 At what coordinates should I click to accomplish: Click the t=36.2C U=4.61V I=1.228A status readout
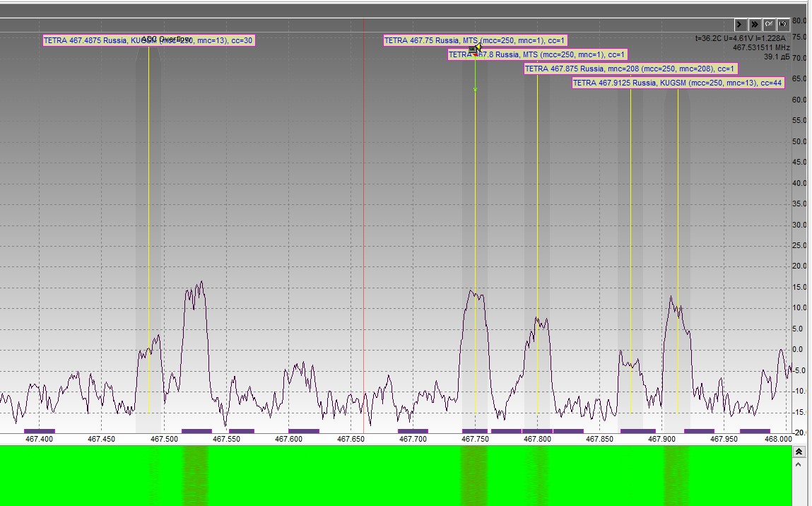741,38
